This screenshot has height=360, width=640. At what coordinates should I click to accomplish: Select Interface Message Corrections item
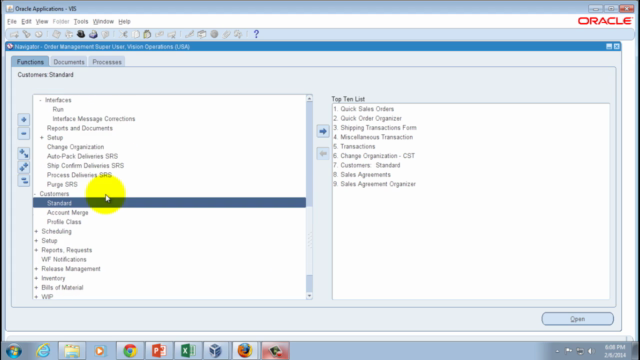click(94, 119)
